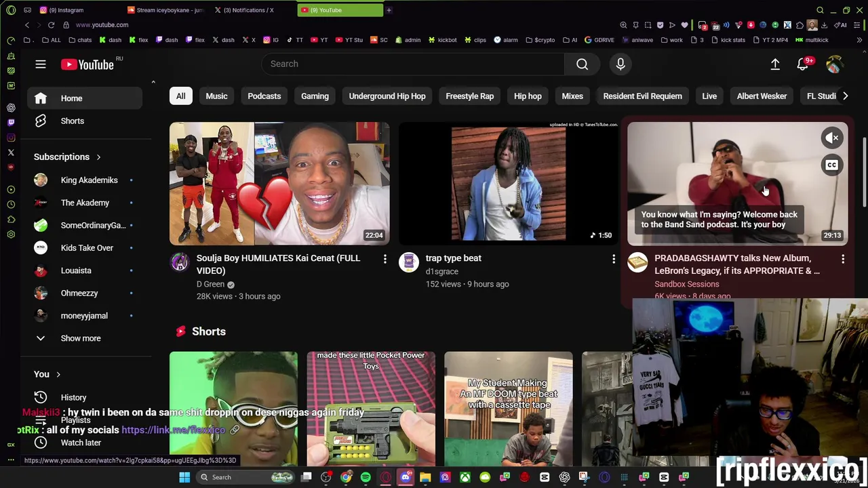The image size is (868, 488).
Task: Go to YouTube home via logo
Action: 87,64
